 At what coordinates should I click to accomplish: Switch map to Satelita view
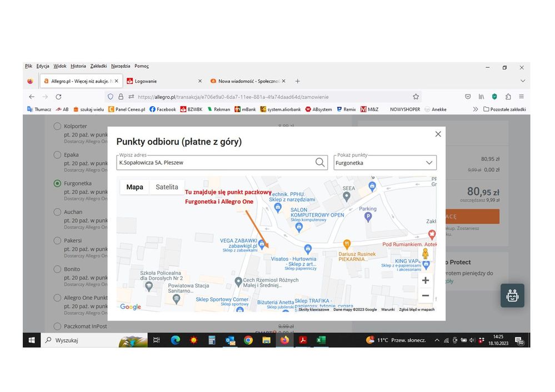(167, 187)
